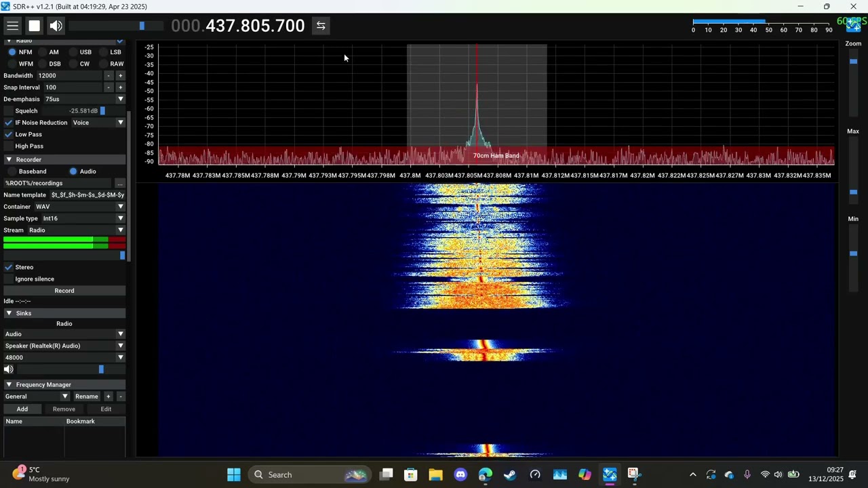The width and height of the screenshot is (868, 488).
Task: Open Microsoft Edge from taskbar
Action: click(486, 474)
